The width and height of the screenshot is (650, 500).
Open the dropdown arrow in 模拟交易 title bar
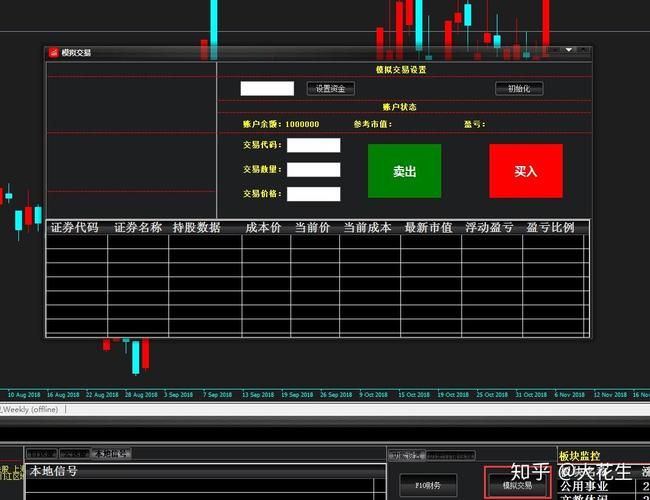click(568, 49)
